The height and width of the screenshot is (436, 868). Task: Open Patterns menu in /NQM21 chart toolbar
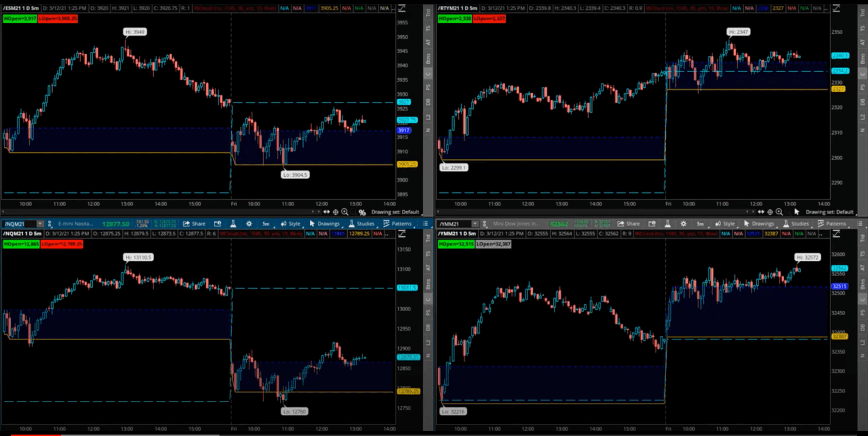pyautogui.click(x=398, y=223)
